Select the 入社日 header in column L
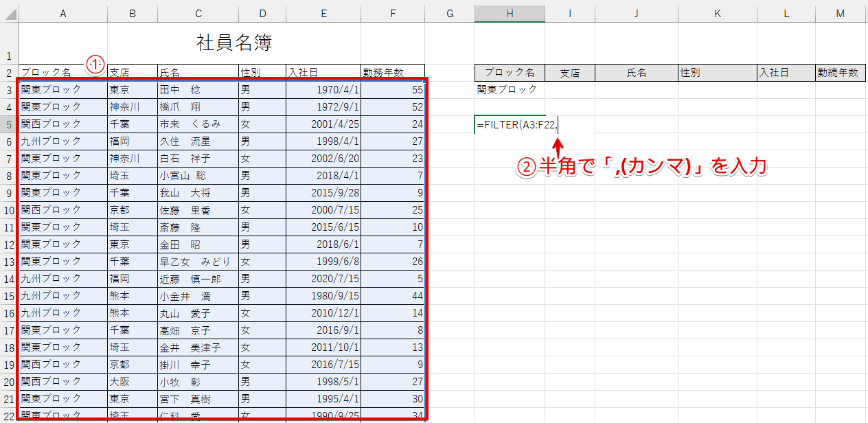Image resolution: width=868 pixels, height=423 pixels. tap(786, 72)
